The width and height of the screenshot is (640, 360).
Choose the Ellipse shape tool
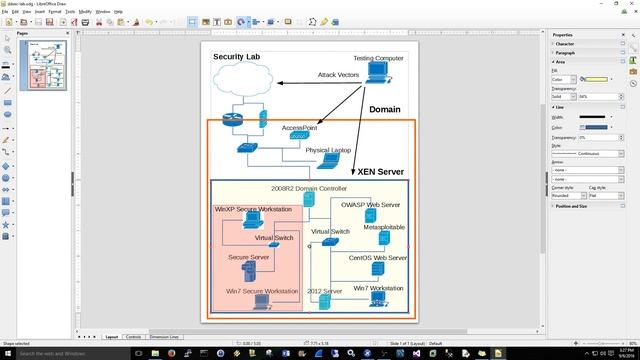tap(7, 115)
